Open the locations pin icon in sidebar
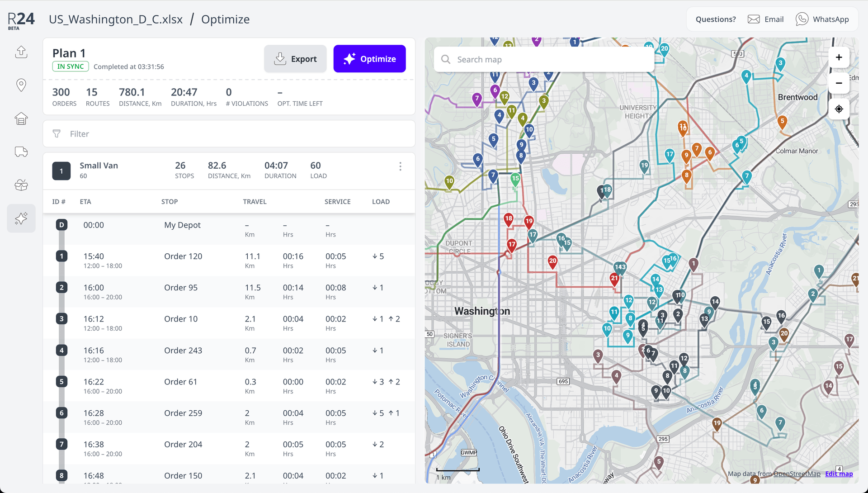The width and height of the screenshot is (868, 493). [x=21, y=85]
